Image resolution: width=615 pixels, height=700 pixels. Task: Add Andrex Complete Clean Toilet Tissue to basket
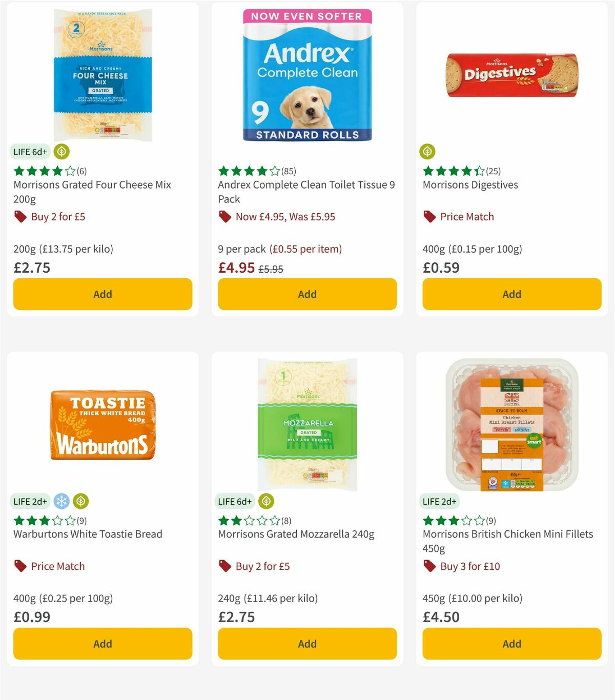tap(306, 294)
